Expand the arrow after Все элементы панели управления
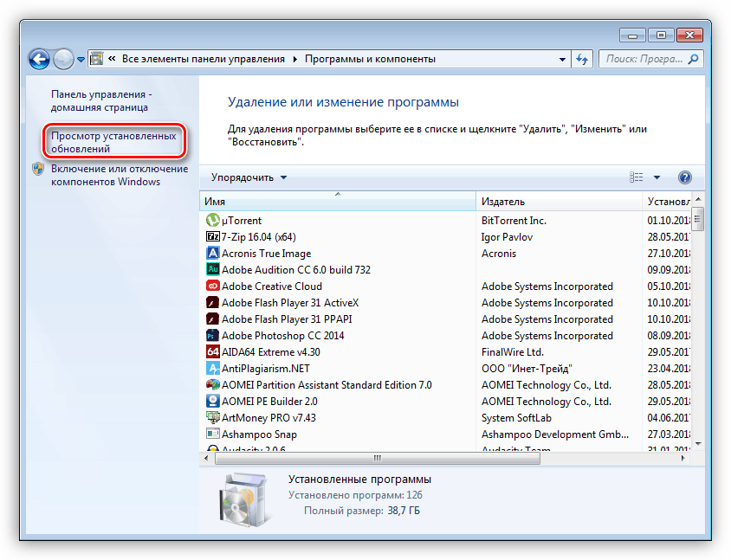731x560 pixels. (295, 59)
